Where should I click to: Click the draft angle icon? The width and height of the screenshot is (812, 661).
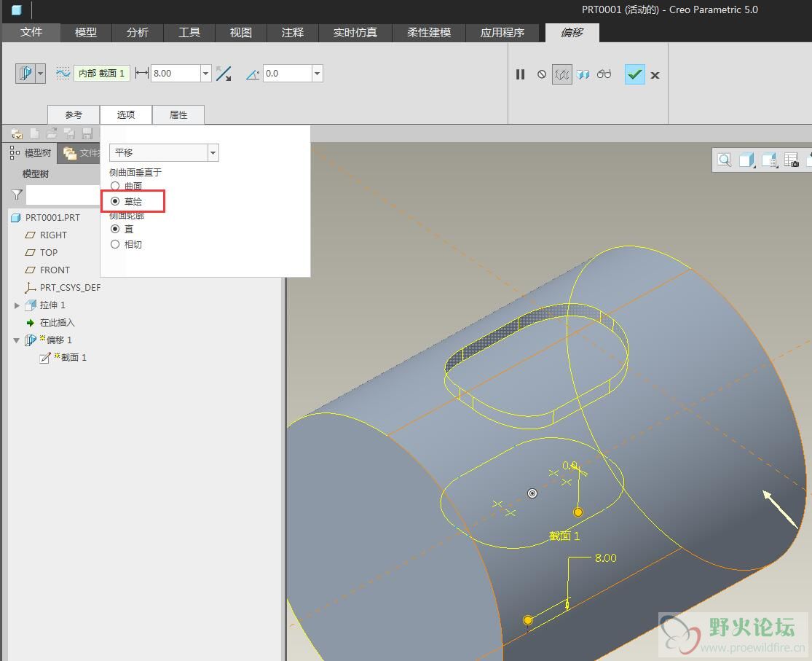tap(252, 74)
